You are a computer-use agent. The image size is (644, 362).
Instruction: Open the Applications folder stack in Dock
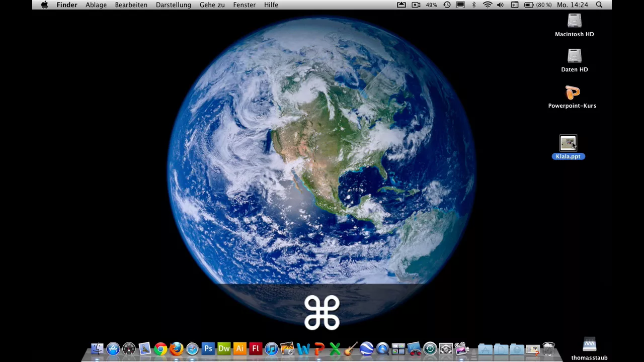[485, 348]
